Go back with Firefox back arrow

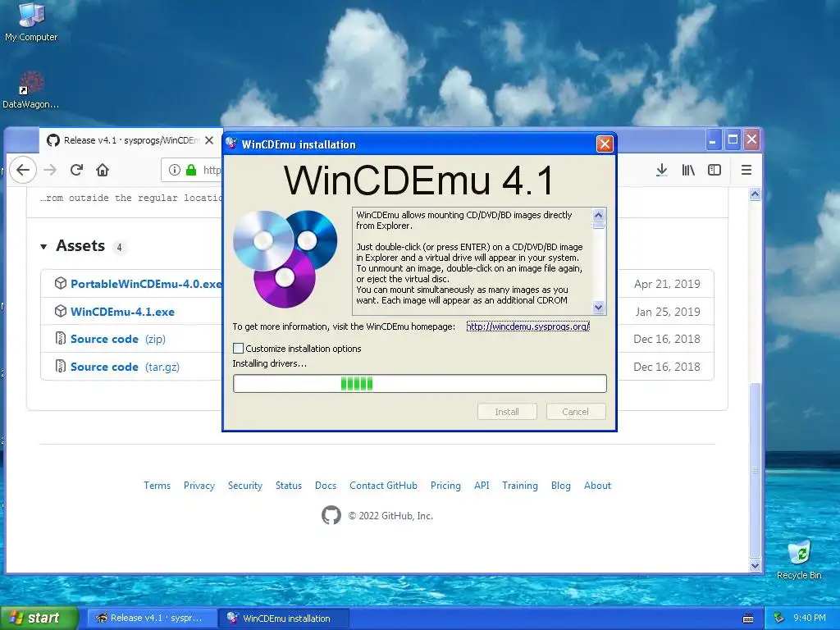tap(23, 170)
